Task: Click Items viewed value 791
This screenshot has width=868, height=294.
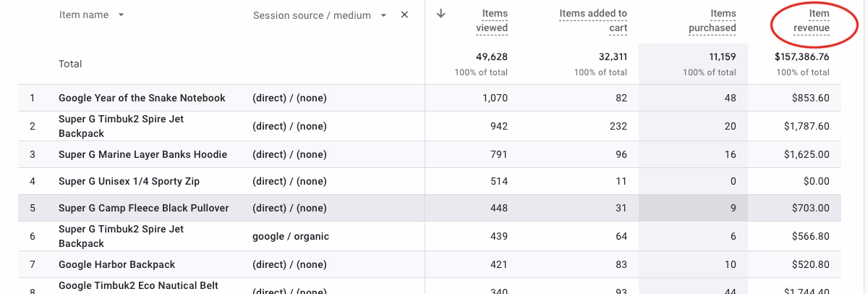Action: point(500,154)
